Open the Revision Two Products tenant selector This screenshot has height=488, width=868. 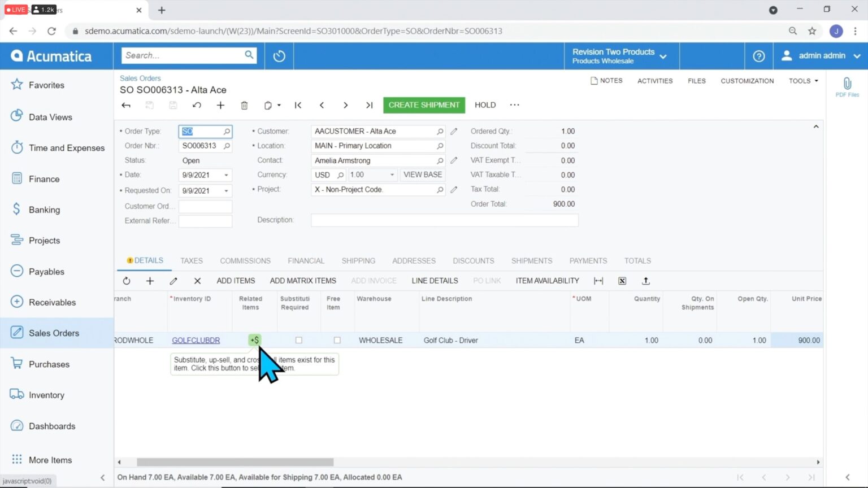click(620, 55)
